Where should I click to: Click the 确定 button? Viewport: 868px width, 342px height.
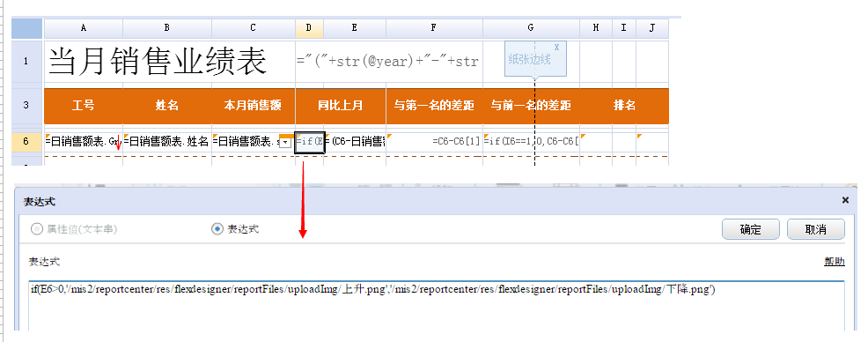(751, 229)
